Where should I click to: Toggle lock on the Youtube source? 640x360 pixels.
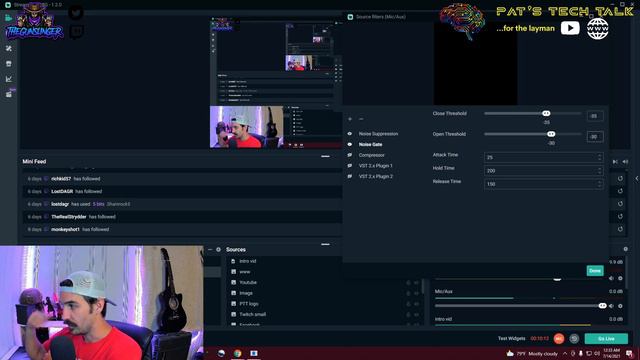click(x=408, y=283)
